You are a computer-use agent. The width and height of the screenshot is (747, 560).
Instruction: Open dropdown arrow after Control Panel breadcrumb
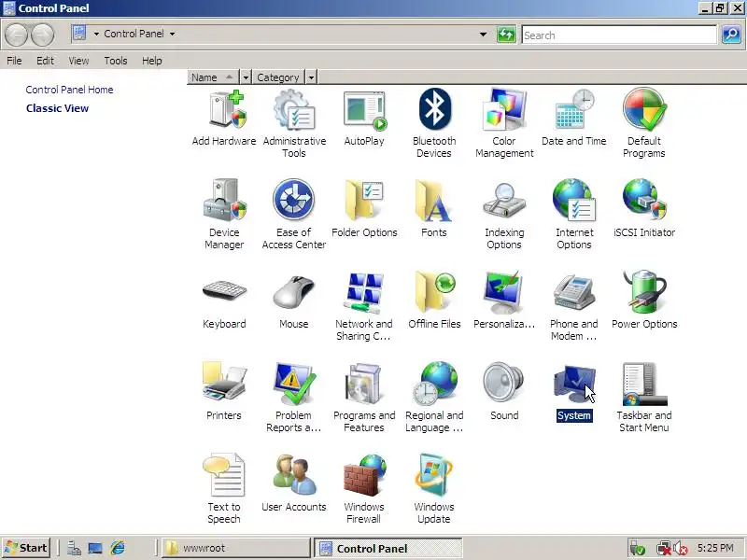pos(173,34)
